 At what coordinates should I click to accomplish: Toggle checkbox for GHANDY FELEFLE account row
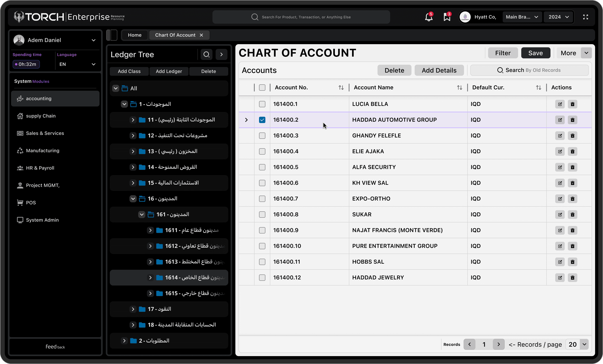262,135
